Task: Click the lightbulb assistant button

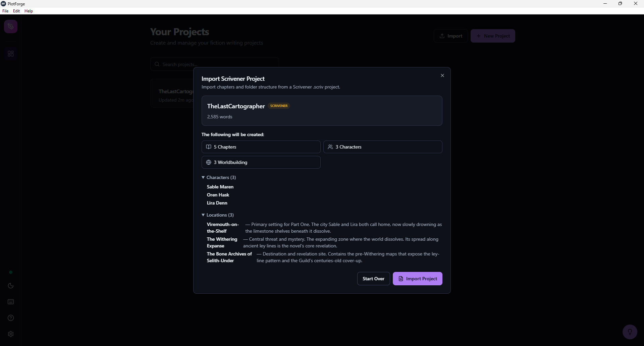Action: click(x=630, y=332)
